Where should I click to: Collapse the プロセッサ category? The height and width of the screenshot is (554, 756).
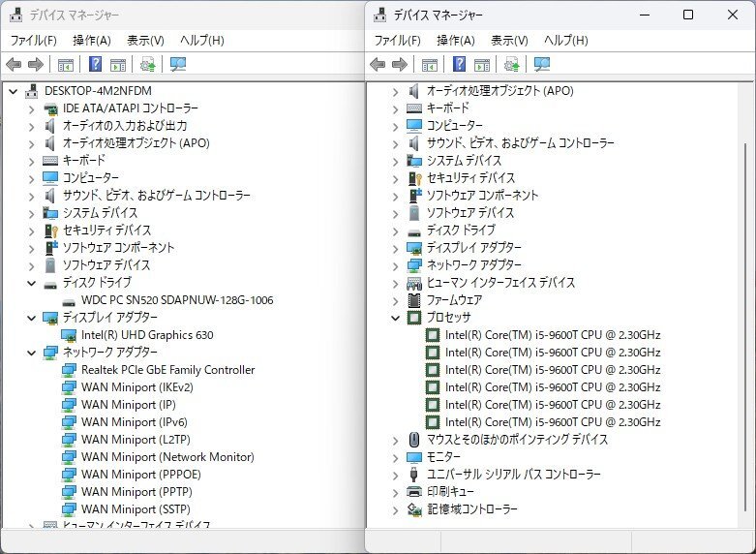click(395, 318)
